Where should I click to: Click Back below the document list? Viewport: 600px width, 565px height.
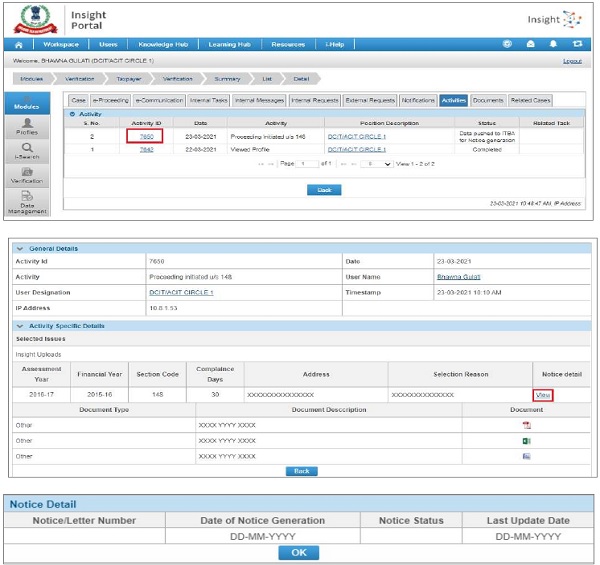tap(302, 471)
